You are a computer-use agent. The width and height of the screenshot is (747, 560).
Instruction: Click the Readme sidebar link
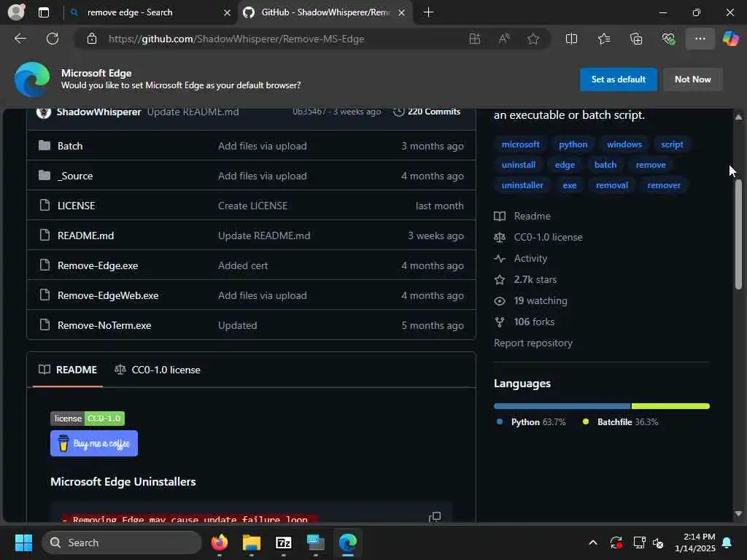pos(522,216)
